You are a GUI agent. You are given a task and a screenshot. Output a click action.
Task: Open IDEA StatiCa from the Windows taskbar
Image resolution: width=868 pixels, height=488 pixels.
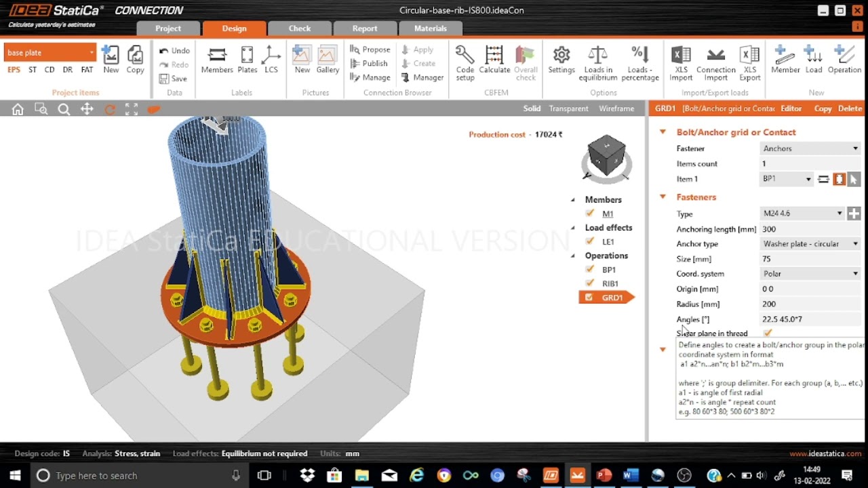(550, 476)
